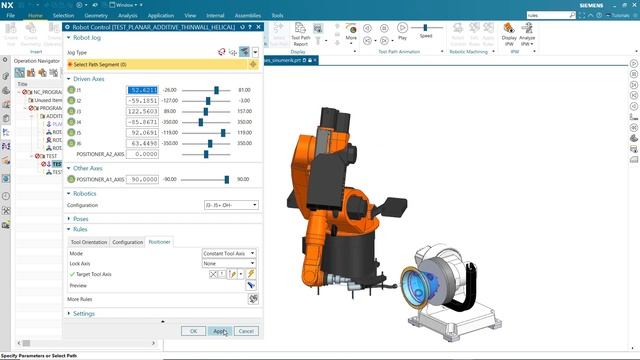Click the J1 value input field

[x=142, y=90]
